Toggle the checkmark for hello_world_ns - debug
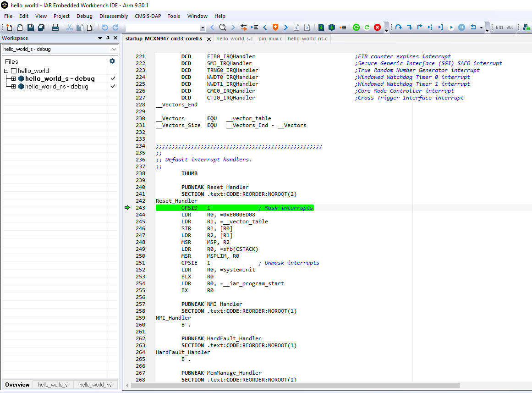The height and width of the screenshot is (393, 532). 113,86
